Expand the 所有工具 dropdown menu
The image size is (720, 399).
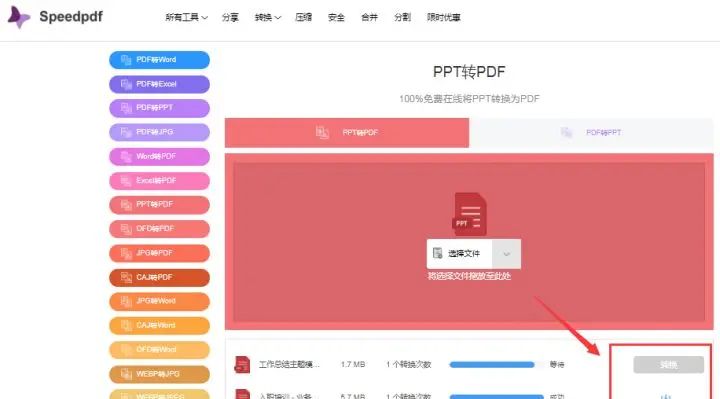186,17
